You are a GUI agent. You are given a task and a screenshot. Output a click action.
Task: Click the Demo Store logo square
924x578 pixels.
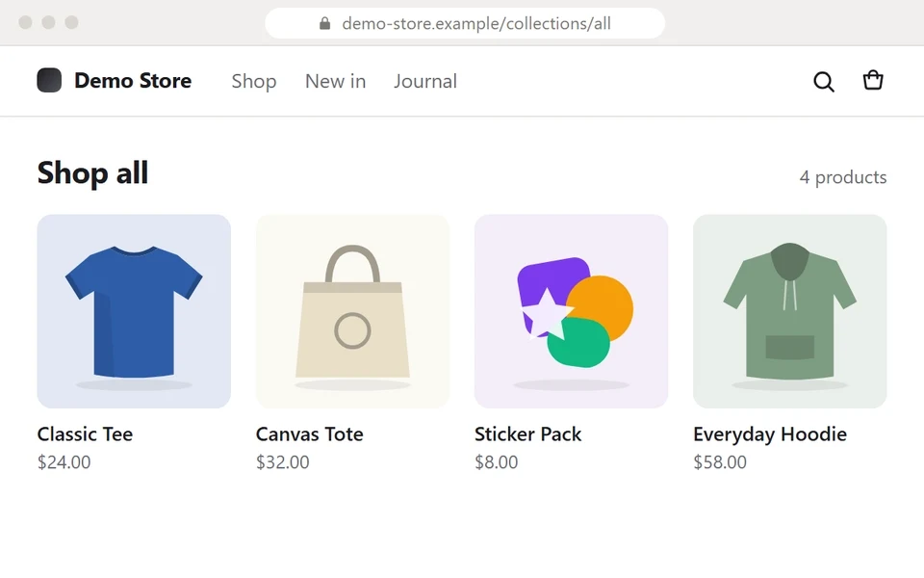coord(49,80)
